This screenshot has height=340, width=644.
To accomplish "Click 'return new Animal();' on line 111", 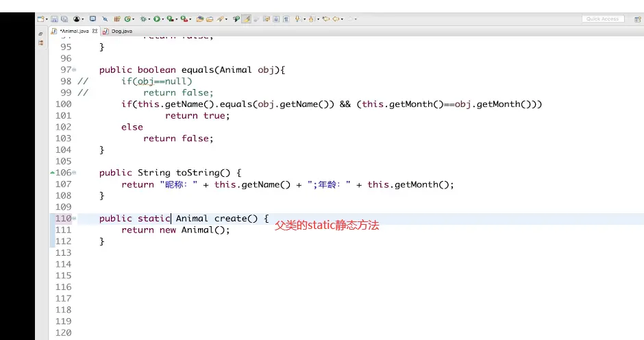I will pos(175,230).
